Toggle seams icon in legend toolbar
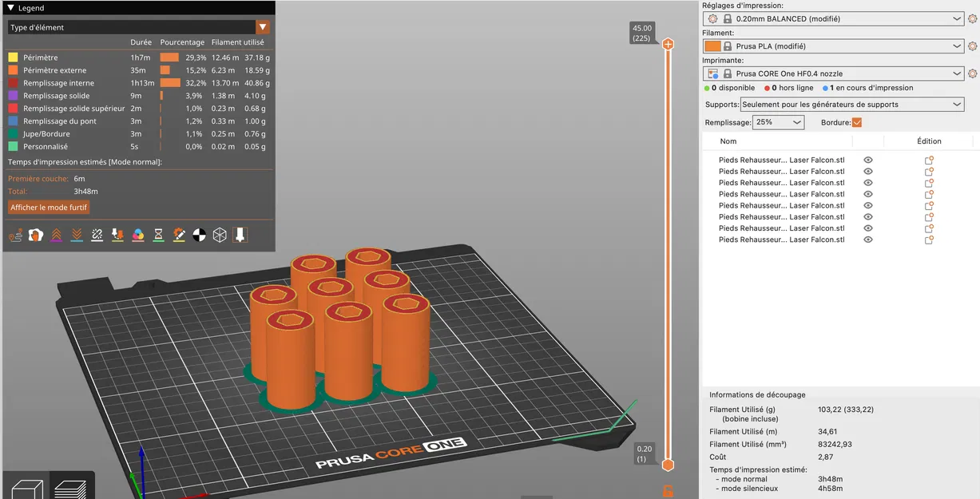The image size is (980, 499). 97,235
